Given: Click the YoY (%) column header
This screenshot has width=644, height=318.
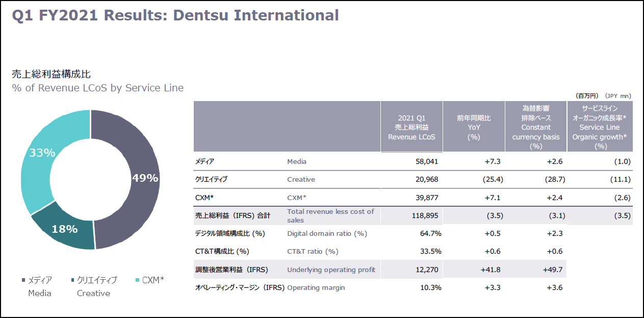Looking at the screenshot, I should [474, 127].
